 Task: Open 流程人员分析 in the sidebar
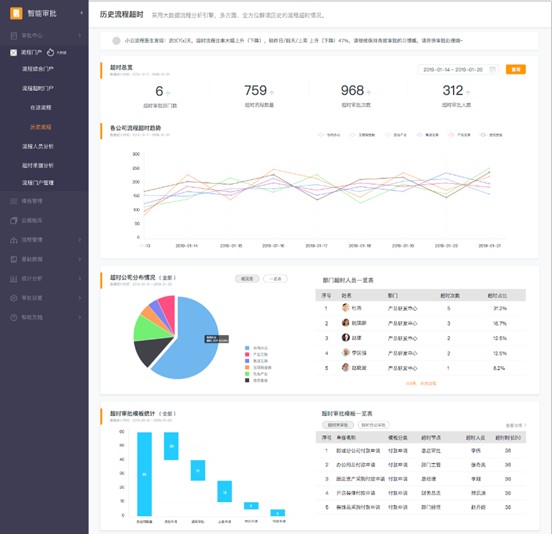(38, 146)
